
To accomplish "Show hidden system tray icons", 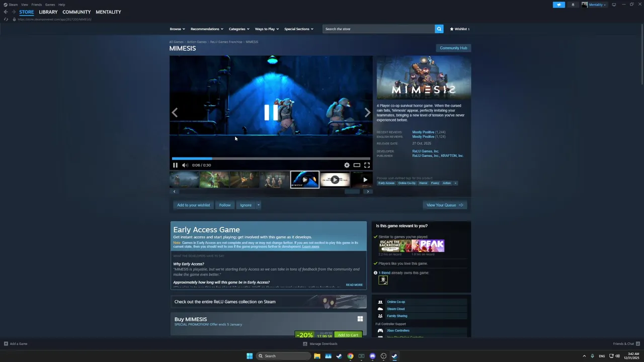I will click(x=584, y=356).
